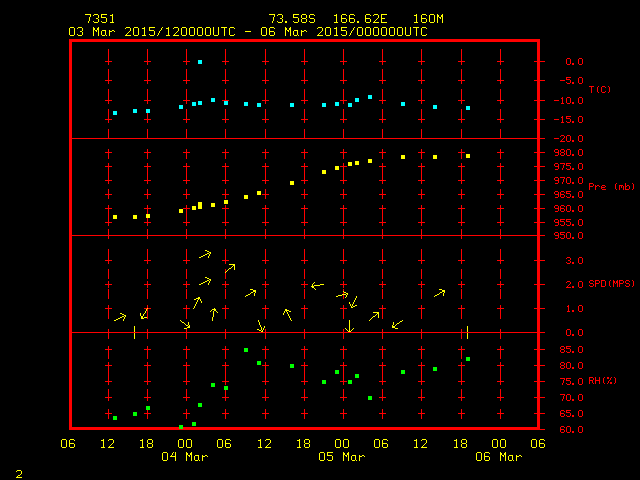640x480 pixels.
Task: Select the T(C) temperature axis label
Action: 599,90
